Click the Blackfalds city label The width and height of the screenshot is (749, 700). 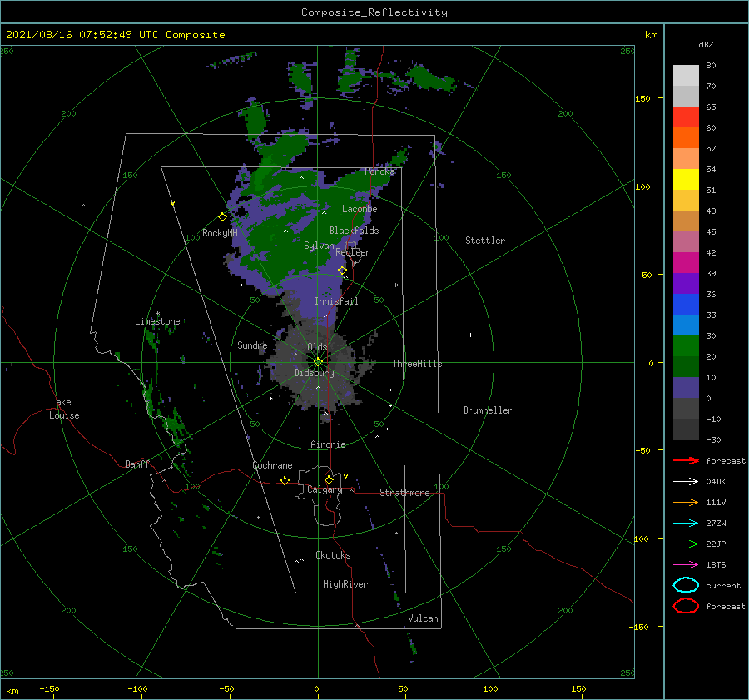click(354, 231)
